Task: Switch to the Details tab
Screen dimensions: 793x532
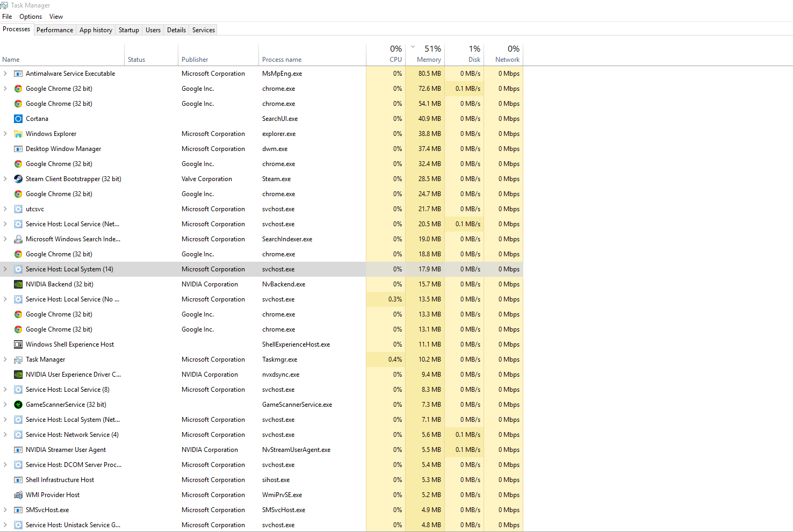Action: (x=176, y=30)
